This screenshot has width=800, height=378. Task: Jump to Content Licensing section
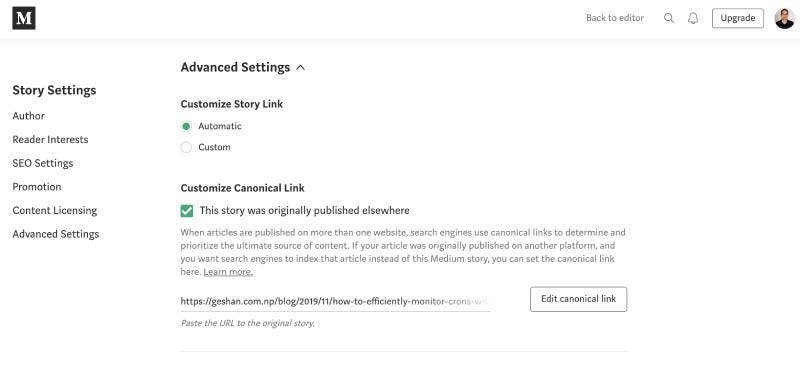click(55, 210)
